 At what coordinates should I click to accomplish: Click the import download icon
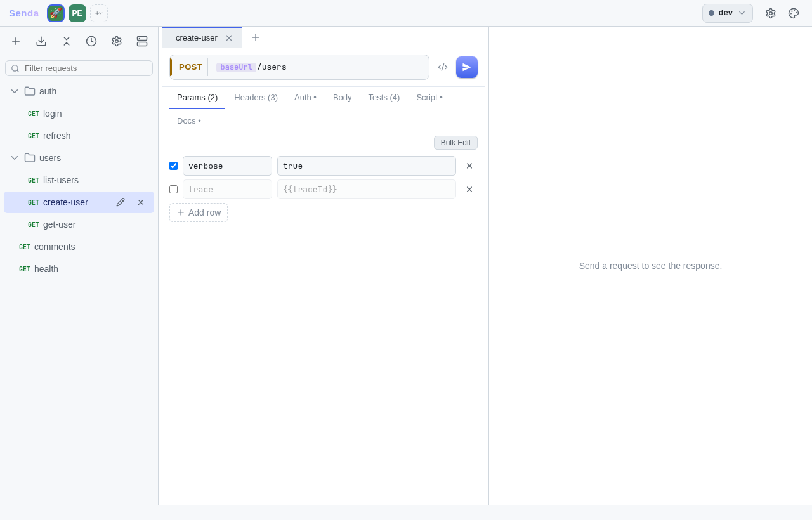coord(41,41)
